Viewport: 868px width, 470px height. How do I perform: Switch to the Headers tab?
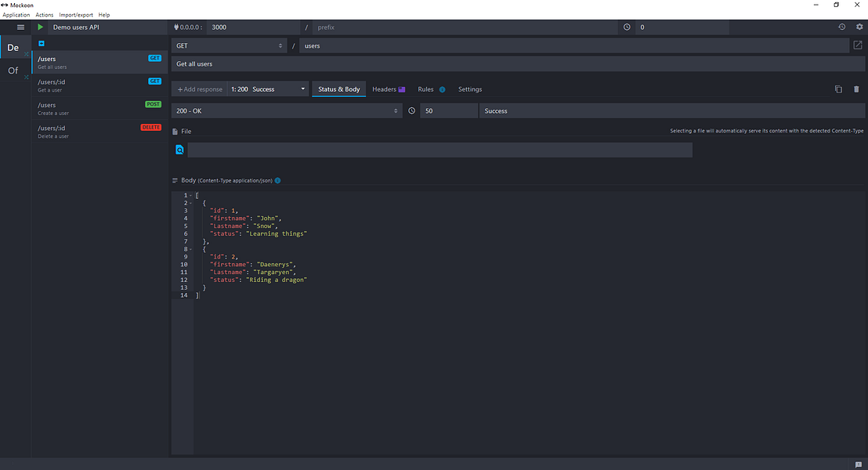[x=389, y=89]
